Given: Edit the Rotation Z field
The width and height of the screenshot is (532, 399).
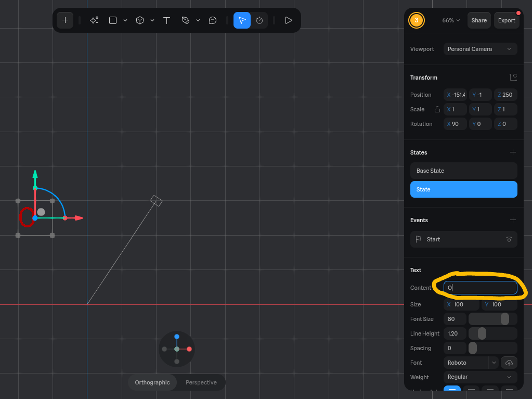Looking at the screenshot, I should coord(505,124).
